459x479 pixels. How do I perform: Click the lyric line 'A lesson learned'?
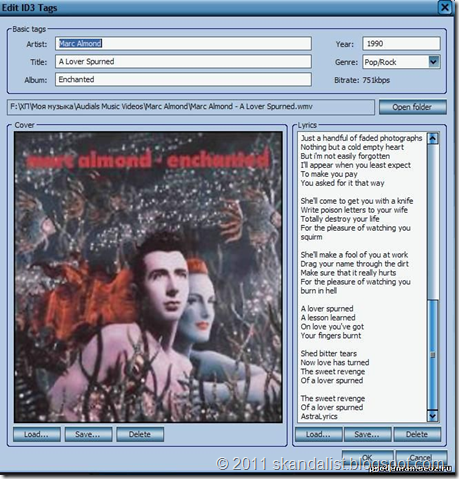point(328,318)
